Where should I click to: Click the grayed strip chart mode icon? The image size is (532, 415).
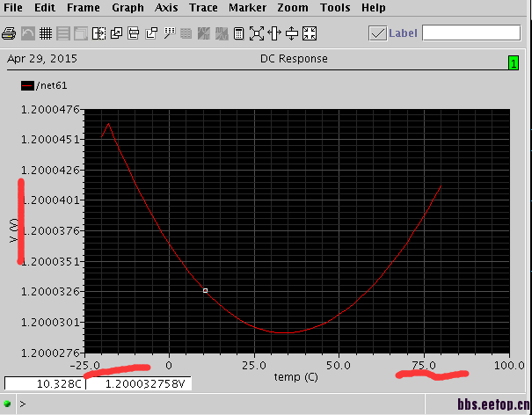click(63, 33)
